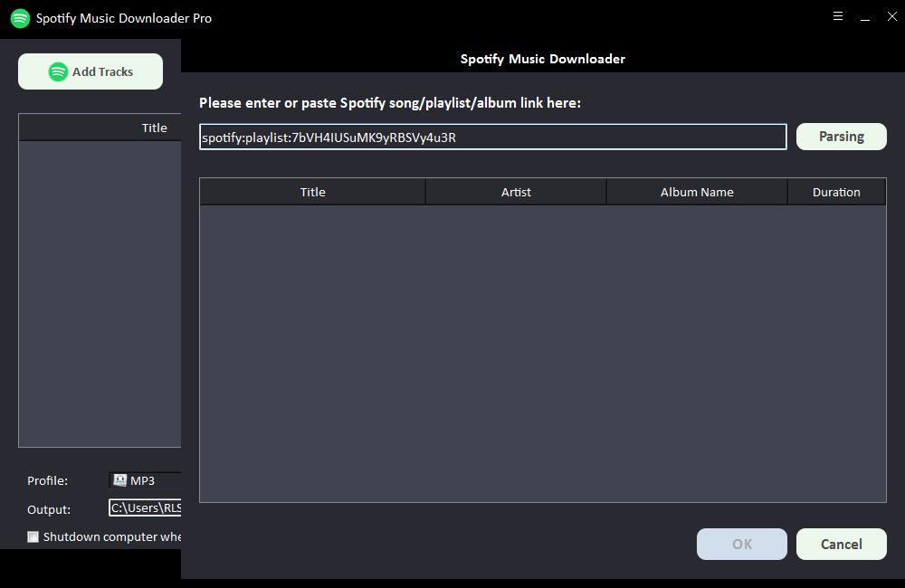The height and width of the screenshot is (588, 905).
Task: Click the empty parsed tracks list area
Action: click(542, 353)
